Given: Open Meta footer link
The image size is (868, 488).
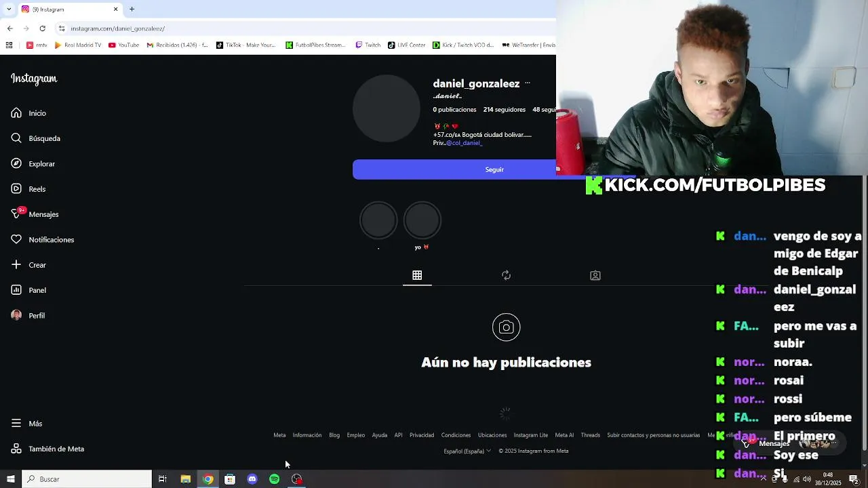Looking at the screenshot, I should pos(279,435).
